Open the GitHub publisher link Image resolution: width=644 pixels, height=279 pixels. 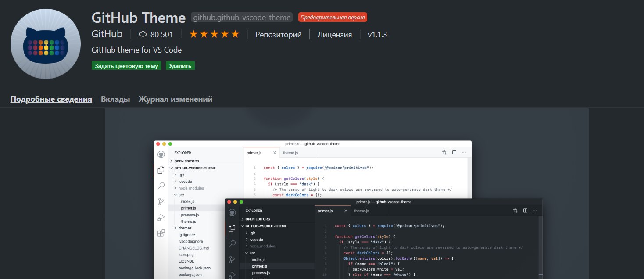click(x=107, y=34)
